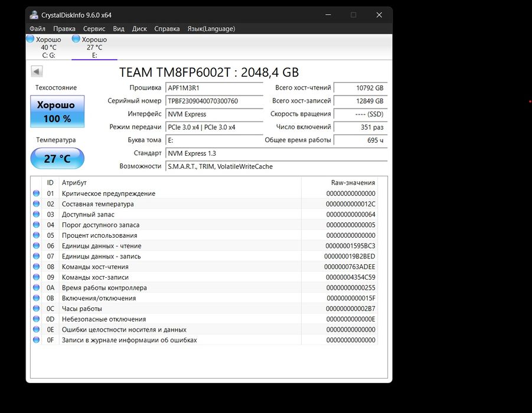Click the blue status icon of E: disk
The width and height of the screenshot is (532, 413).
pyautogui.click(x=76, y=39)
